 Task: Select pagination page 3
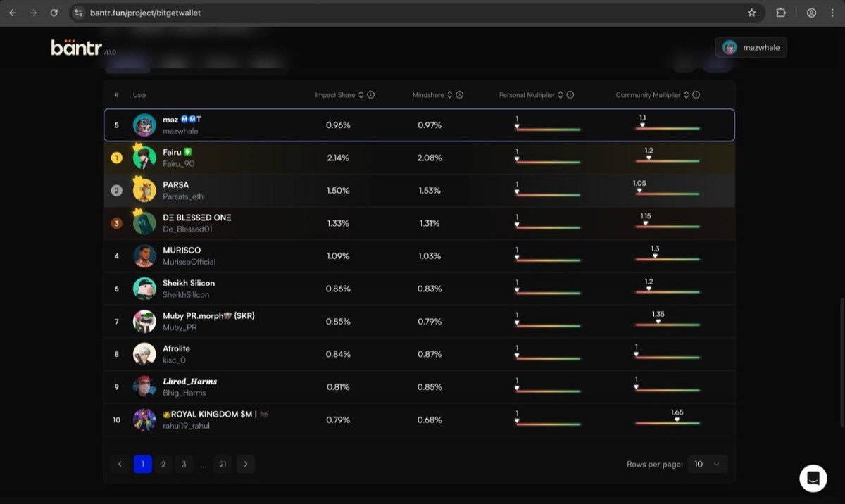tap(184, 464)
